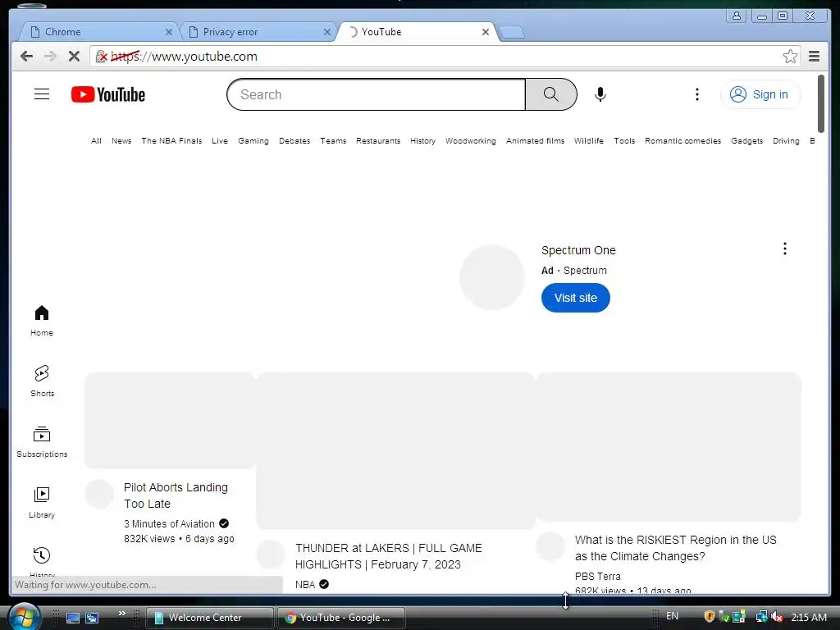Click the Visit site button
840x630 pixels.
(x=575, y=298)
